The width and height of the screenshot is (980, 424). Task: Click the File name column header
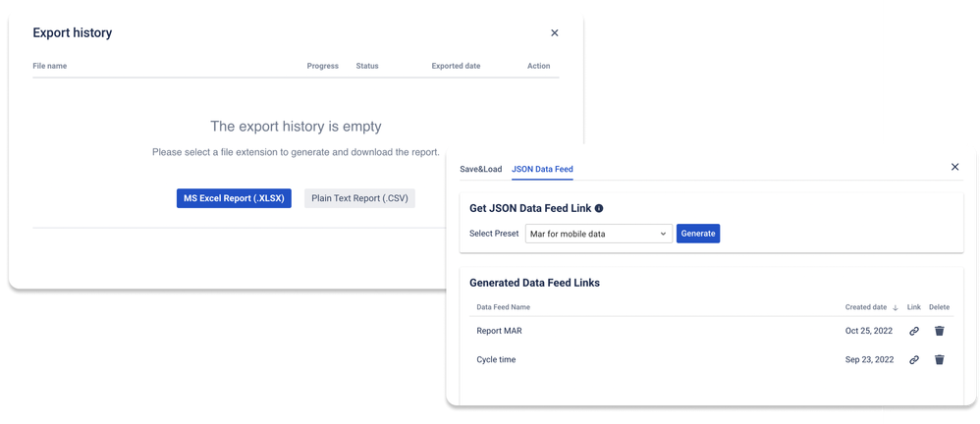[50, 66]
